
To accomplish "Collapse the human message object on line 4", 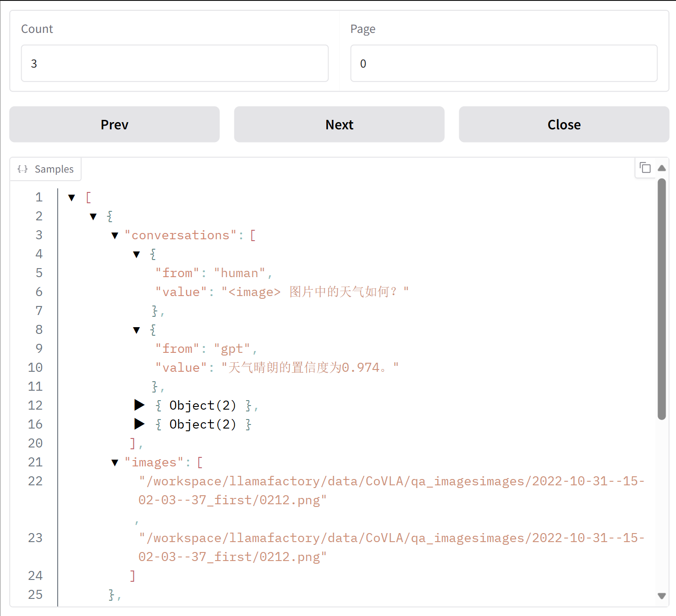I will [x=137, y=255].
